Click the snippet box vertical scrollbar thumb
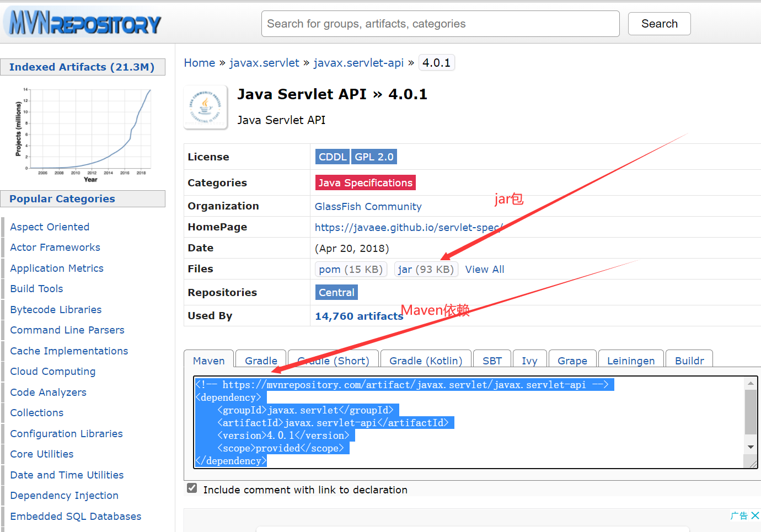 (x=751, y=412)
